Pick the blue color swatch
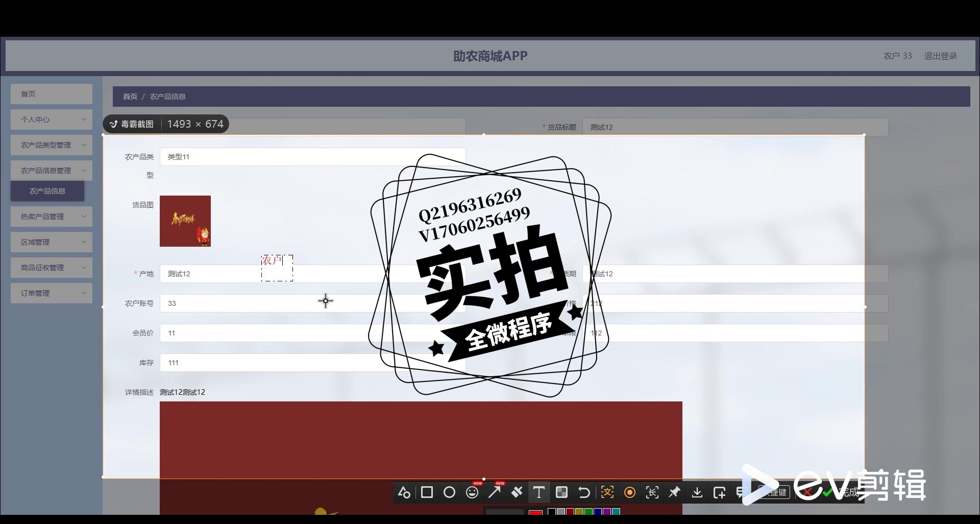Image resolution: width=980 pixels, height=524 pixels. [x=598, y=512]
